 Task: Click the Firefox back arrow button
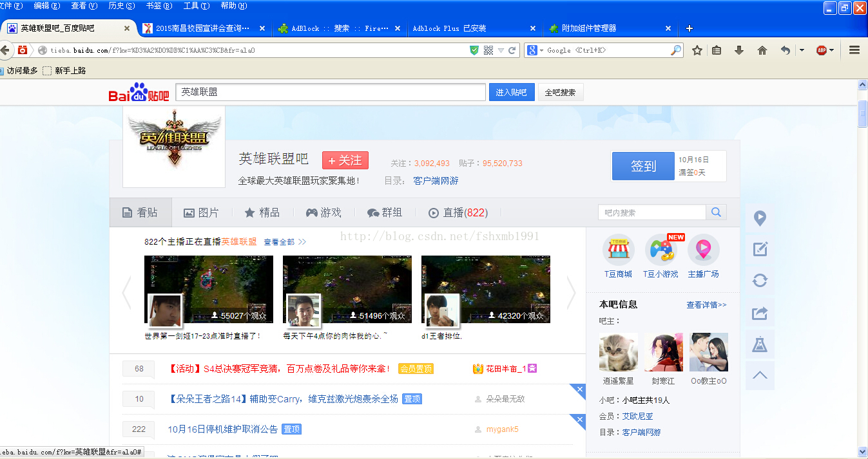(x=5, y=50)
